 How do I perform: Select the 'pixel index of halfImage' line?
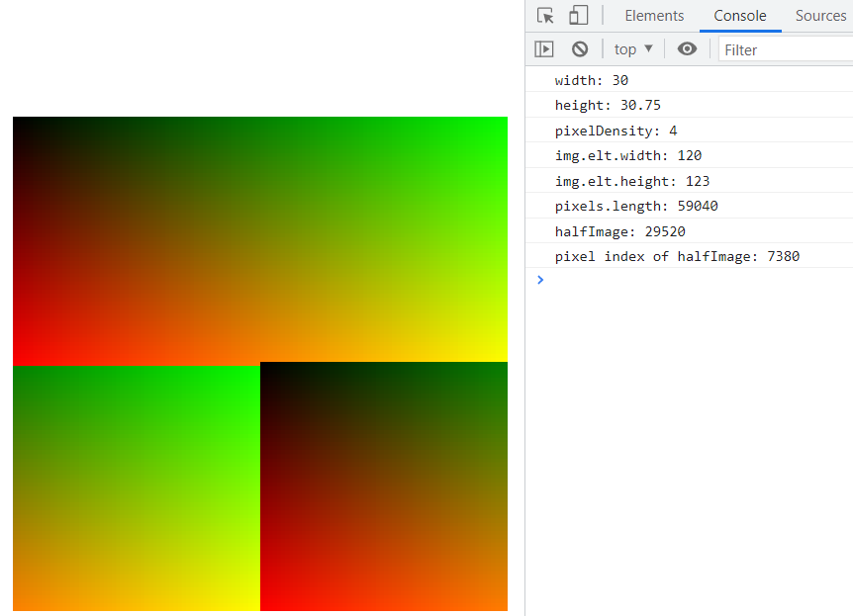690,256
